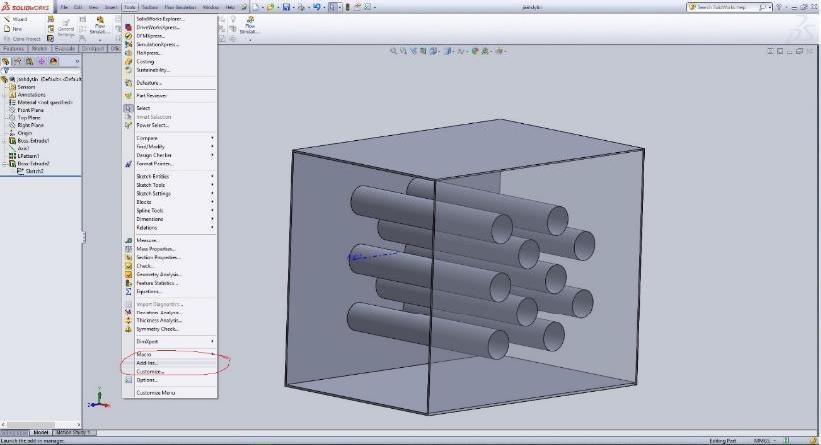Expand the Find/Modify submenu
The width and height of the screenshot is (821, 445).
(x=170, y=147)
